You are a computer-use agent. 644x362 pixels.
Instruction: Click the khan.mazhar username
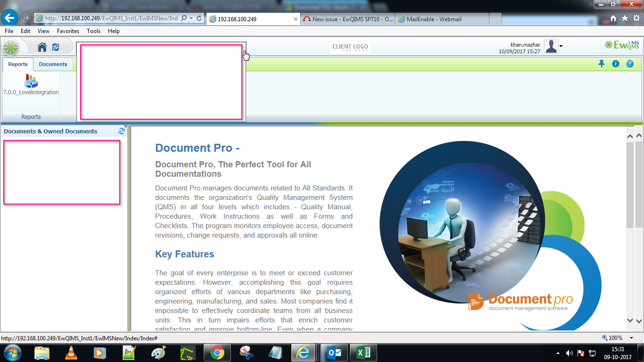[x=525, y=45]
